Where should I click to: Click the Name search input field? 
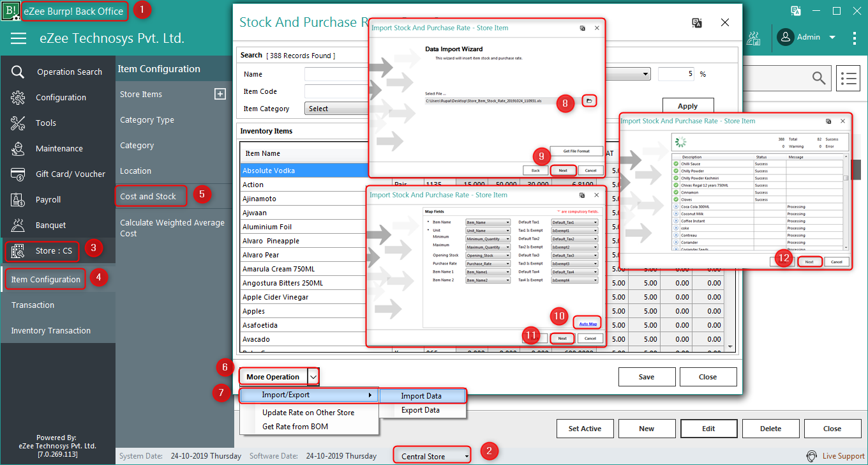tap(336, 74)
